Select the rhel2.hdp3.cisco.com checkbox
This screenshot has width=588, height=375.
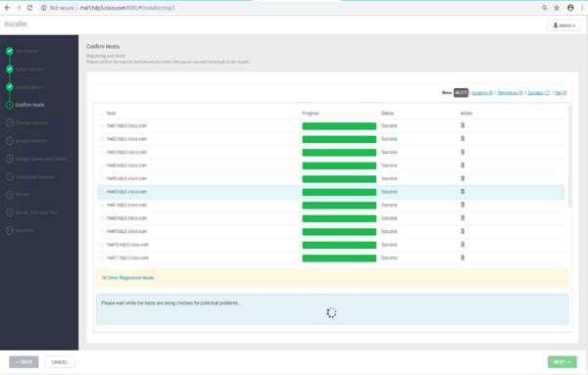tap(102, 139)
